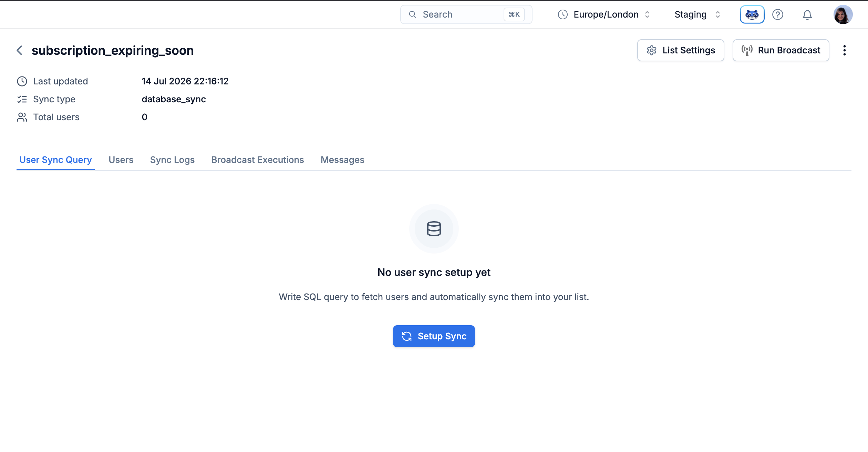Click the database icon in empty state

click(x=434, y=229)
